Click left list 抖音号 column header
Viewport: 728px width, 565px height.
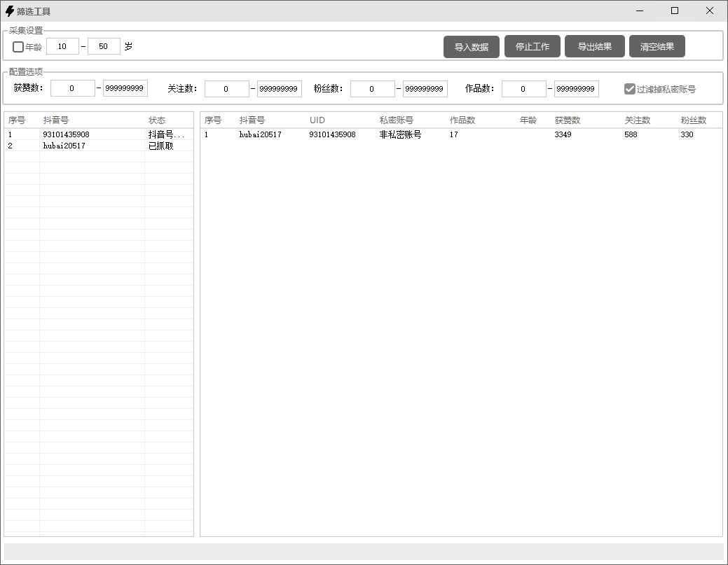[92, 120]
